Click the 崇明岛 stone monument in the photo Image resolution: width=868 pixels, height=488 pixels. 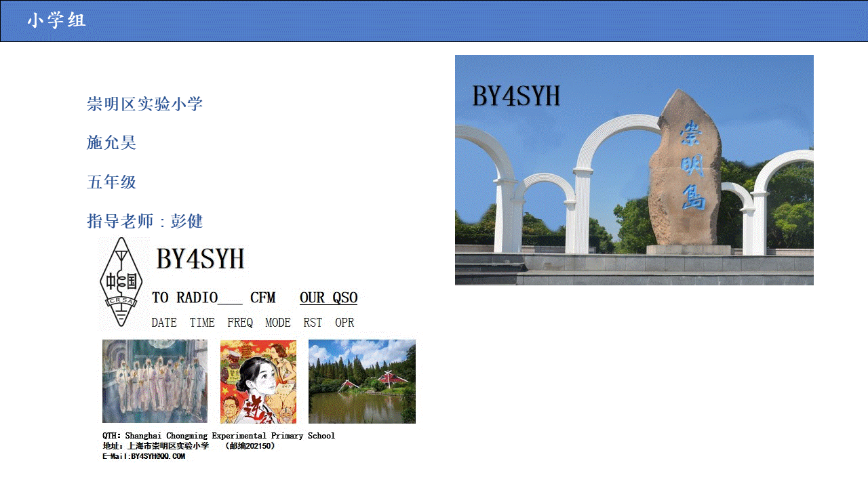tap(686, 169)
